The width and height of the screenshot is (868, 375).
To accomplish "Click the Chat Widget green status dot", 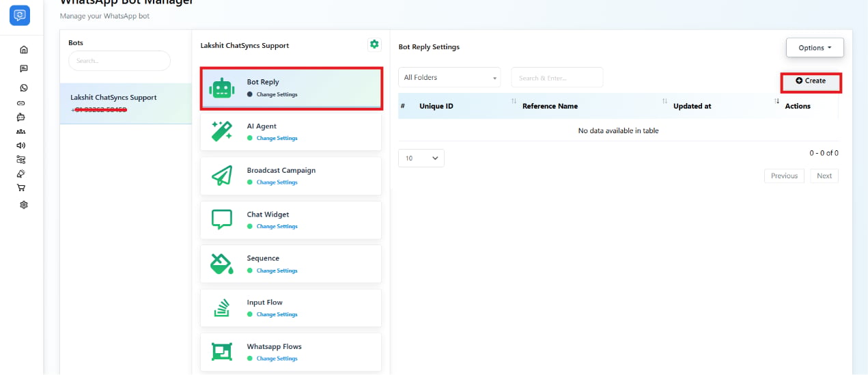I will tap(250, 226).
